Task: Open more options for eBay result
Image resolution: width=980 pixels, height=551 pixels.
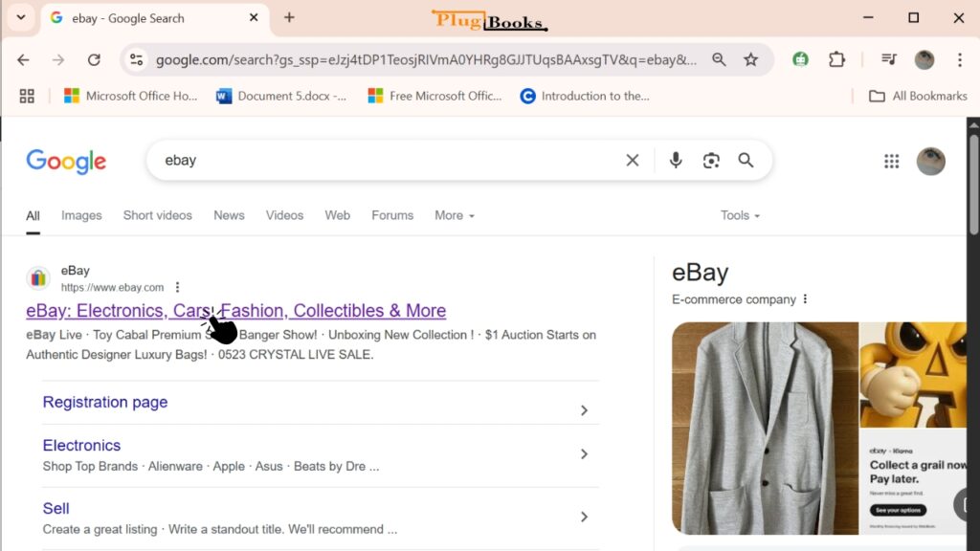Action: pos(177,287)
